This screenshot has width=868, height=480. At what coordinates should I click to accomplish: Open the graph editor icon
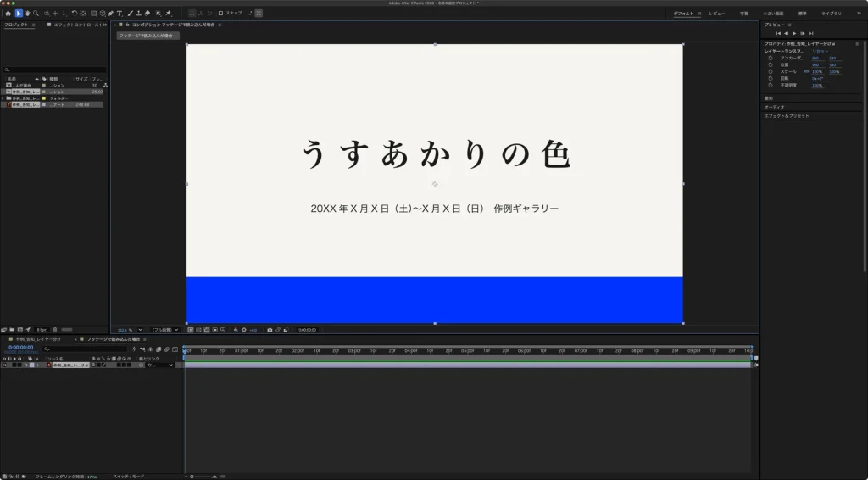pos(175,349)
